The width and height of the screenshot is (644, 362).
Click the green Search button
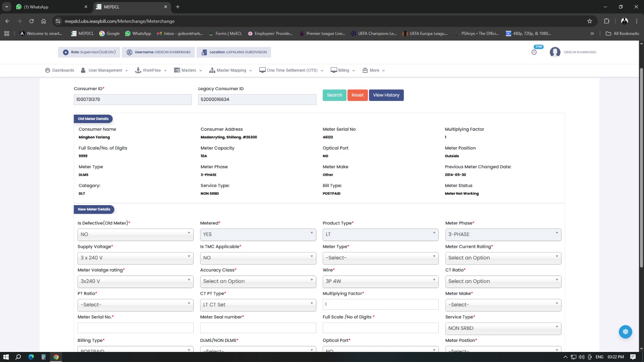pyautogui.click(x=334, y=95)
